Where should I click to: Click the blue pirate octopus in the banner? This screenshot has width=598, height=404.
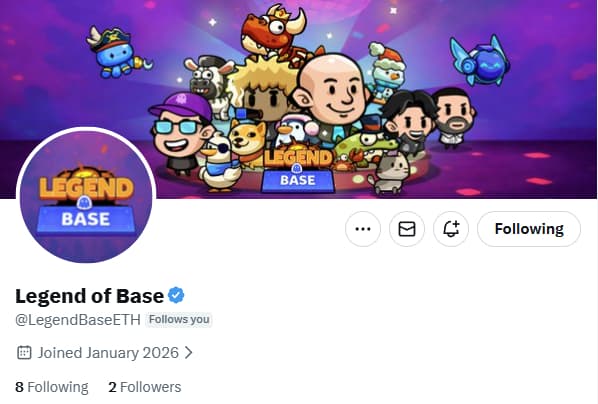coord(116,52)
